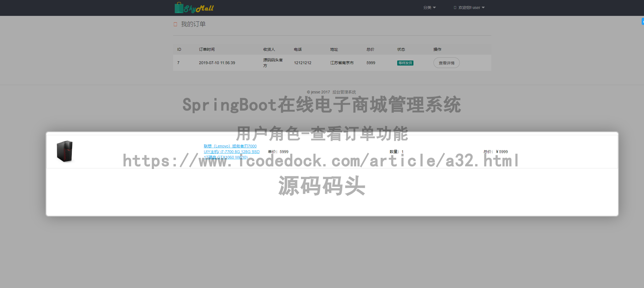The height and width of the screenshot is (288, 644).
Task: Click the 查看详情 button for order 7
Action: click(446, 63)
